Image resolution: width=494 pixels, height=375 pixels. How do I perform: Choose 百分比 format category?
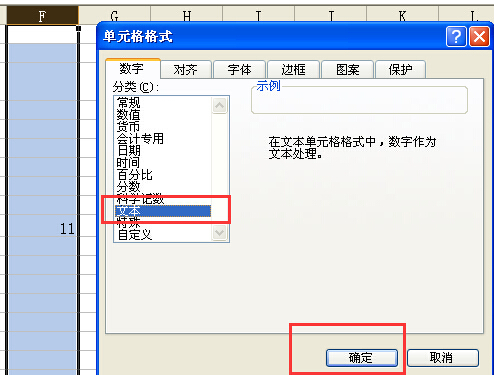135,175
